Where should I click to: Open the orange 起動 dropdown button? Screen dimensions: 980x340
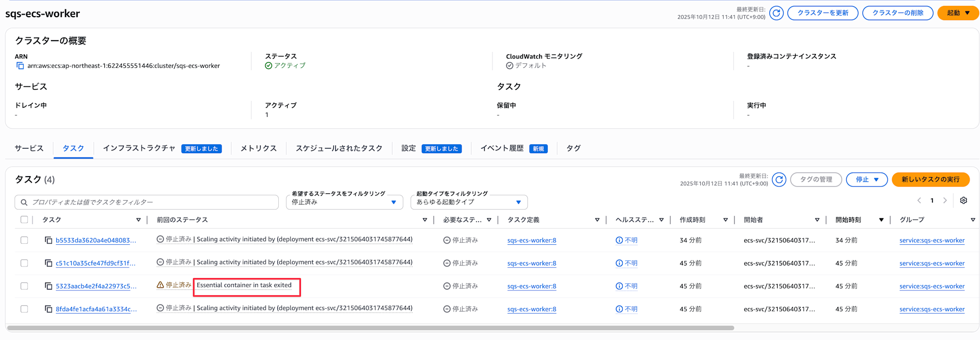tap(957, 13)
